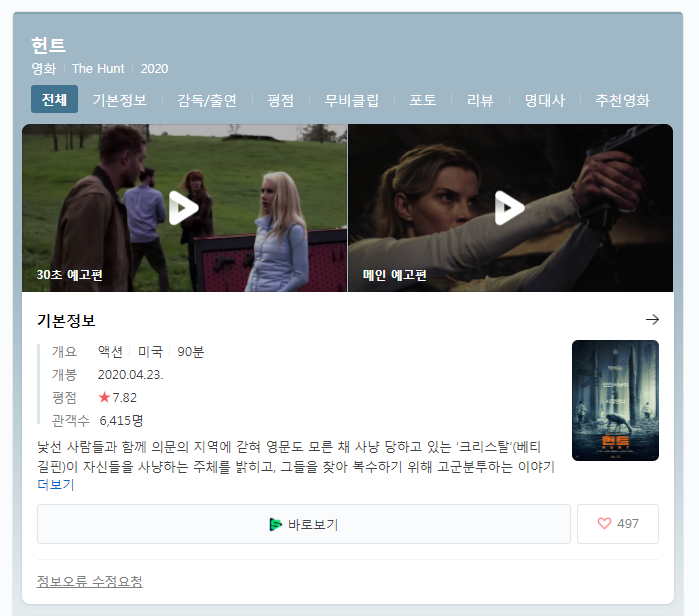
Task: Click the heart like icon
Action: coord(604,524)
